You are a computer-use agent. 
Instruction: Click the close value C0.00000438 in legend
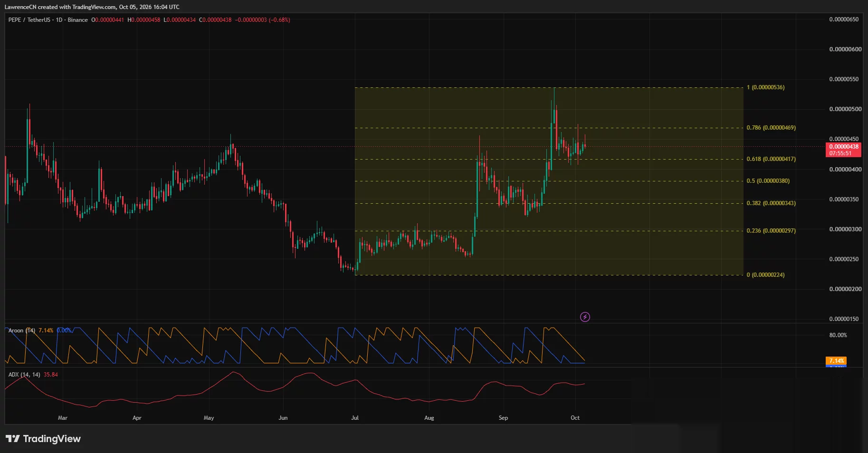click(x=215, y=20)
